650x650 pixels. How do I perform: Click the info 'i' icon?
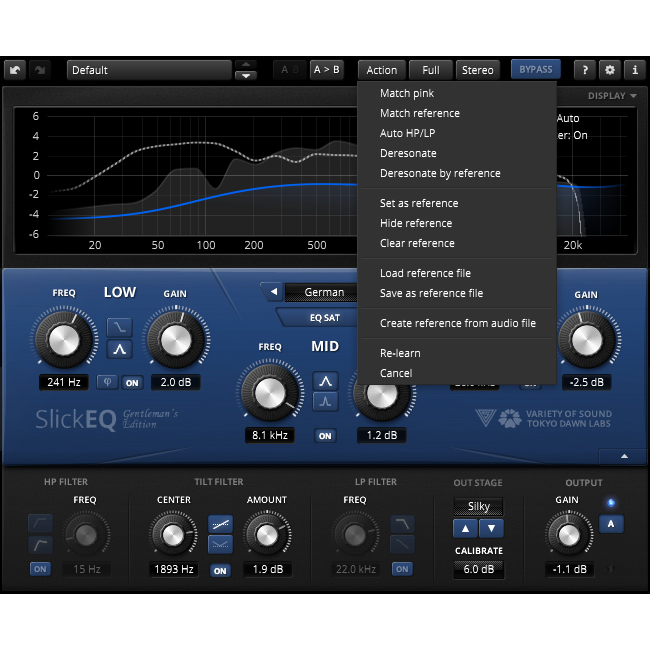click(x=635, y=70)
